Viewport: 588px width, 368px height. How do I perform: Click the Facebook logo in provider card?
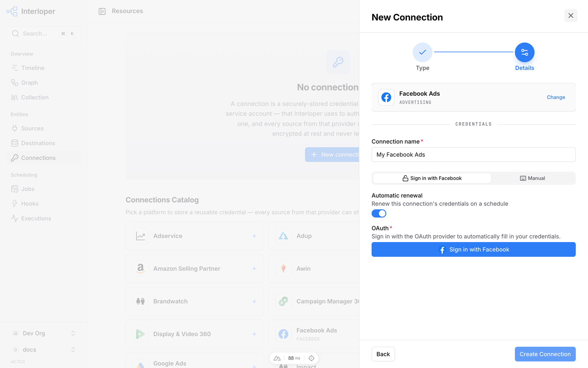point(386,97)
